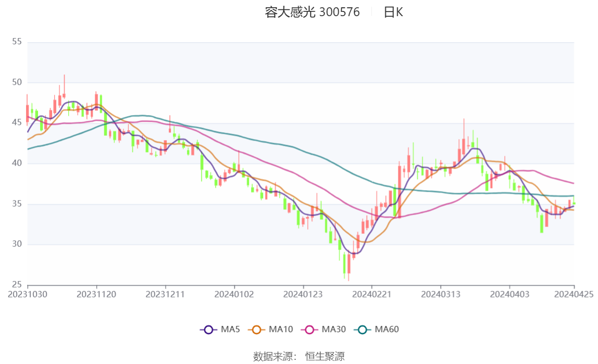The width and height of the screenshot is (598, 364).
Task: Click the chart title 容大感光 300576
Action: click(x=312, y=12)
